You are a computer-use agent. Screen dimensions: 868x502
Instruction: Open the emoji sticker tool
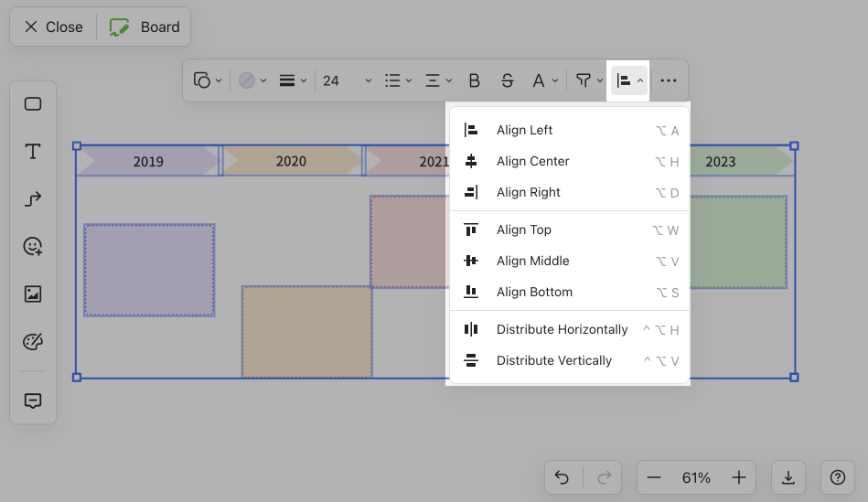pos(33,247)
